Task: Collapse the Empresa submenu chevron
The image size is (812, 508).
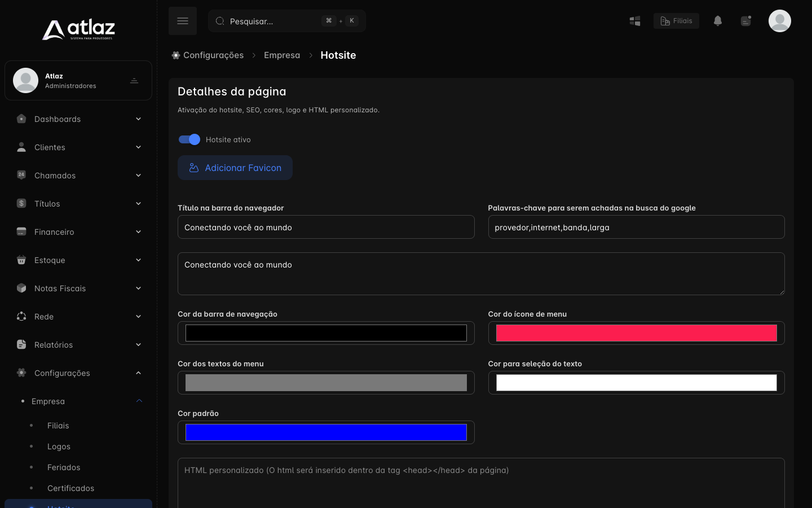Action: point(139,401)
